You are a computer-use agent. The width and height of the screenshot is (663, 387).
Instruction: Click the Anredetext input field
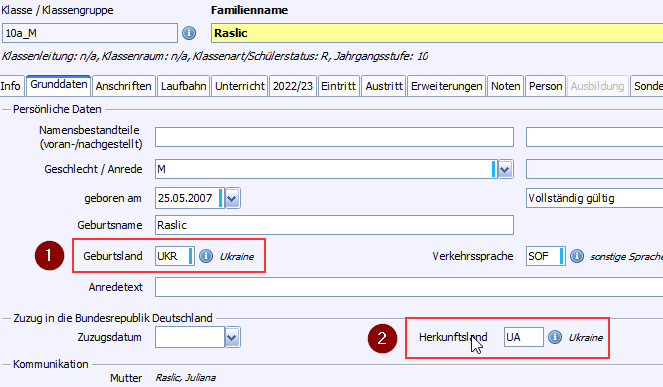(409, 287)
